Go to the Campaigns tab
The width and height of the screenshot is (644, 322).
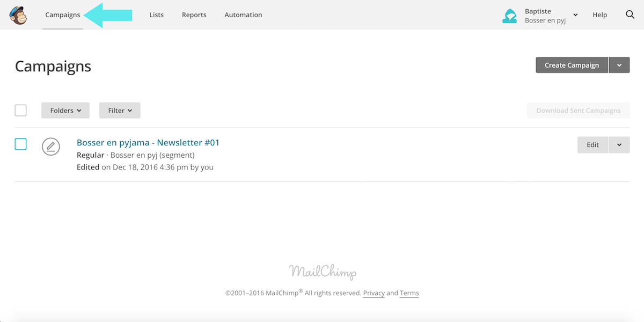63,15
